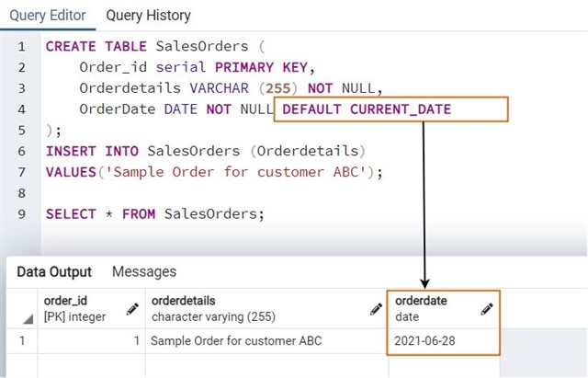Switch to the Query History tab

[148, 16]
